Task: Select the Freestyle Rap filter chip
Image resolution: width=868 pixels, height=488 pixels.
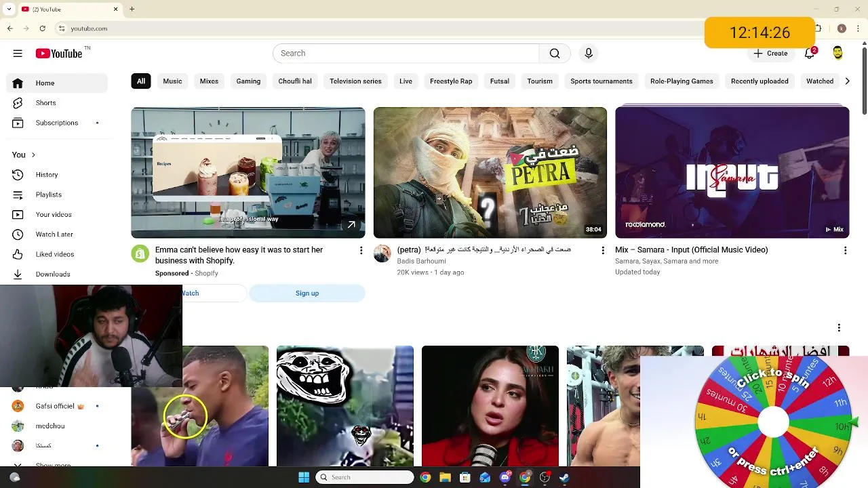Action: click(x=451, y=81)
